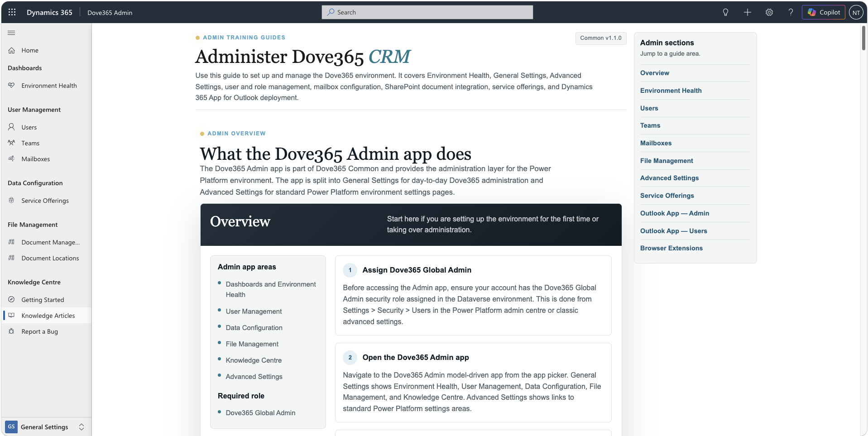The height and width of the screenshot is (436, 868).
Task: Open Environment Health dashboard in sidebar
Action: tap(46, 86)
